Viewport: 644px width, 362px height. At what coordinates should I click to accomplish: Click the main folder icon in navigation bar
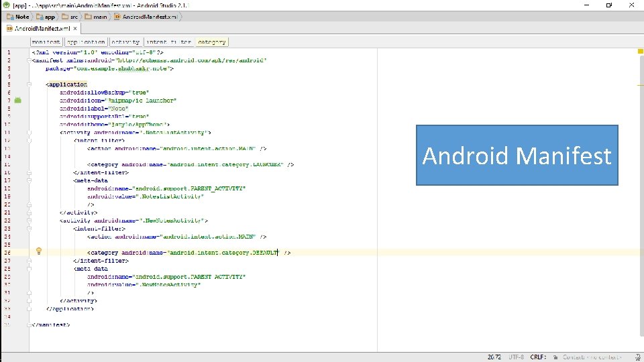(89, 17)
